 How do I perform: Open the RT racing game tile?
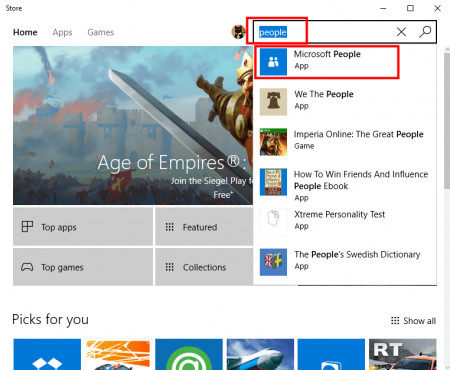tap(403, 354)
